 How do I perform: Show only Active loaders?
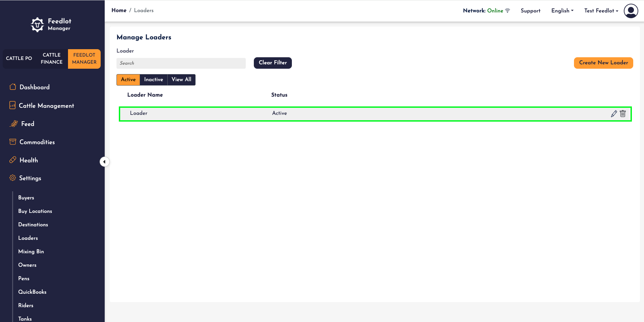[x=128, y=80]
